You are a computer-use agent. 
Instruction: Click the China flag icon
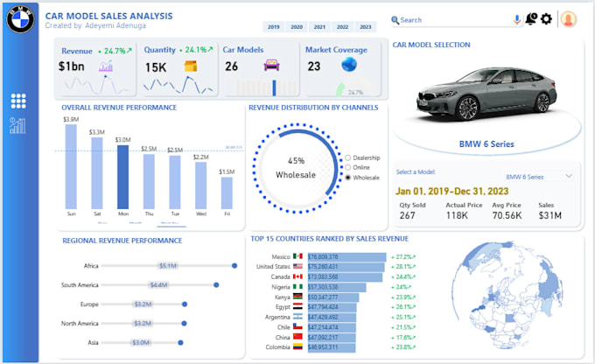click(297, 337)
